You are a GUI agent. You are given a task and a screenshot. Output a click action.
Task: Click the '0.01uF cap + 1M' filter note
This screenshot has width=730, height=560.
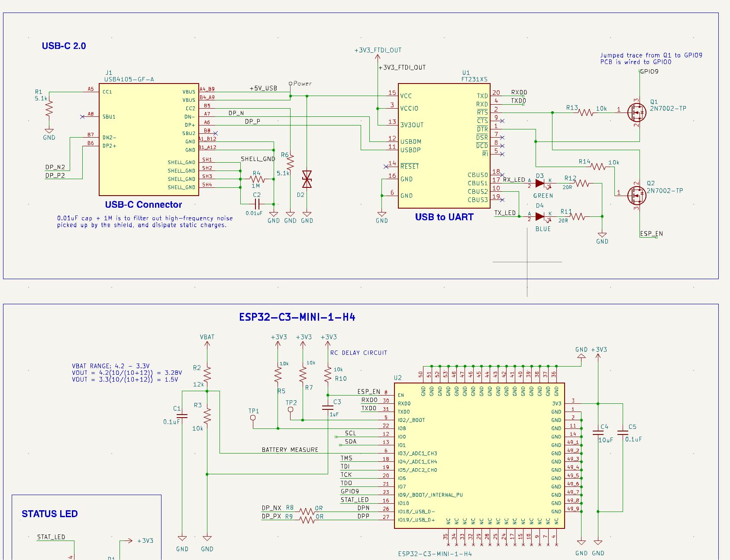(x=145, y=222)
